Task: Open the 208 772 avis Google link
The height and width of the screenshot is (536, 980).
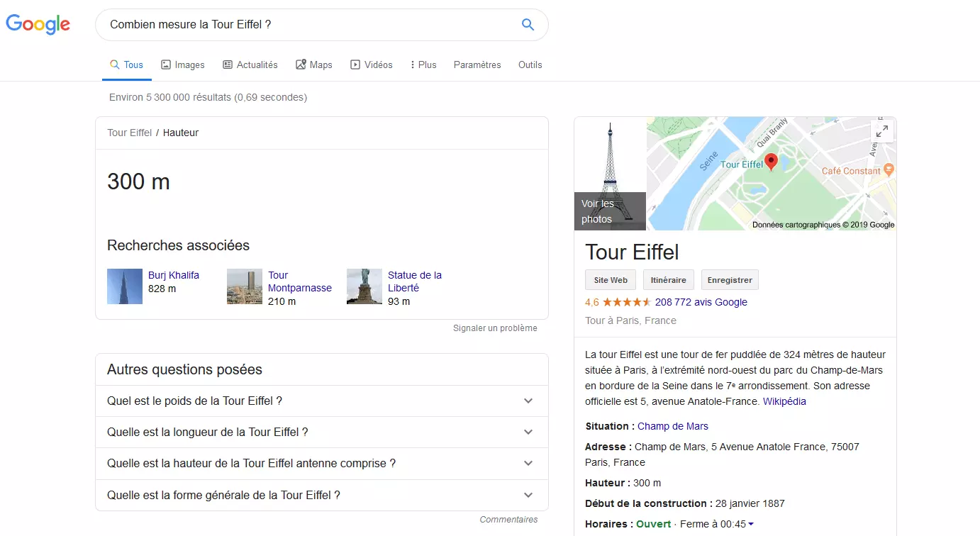Action: tap(701, 302)
